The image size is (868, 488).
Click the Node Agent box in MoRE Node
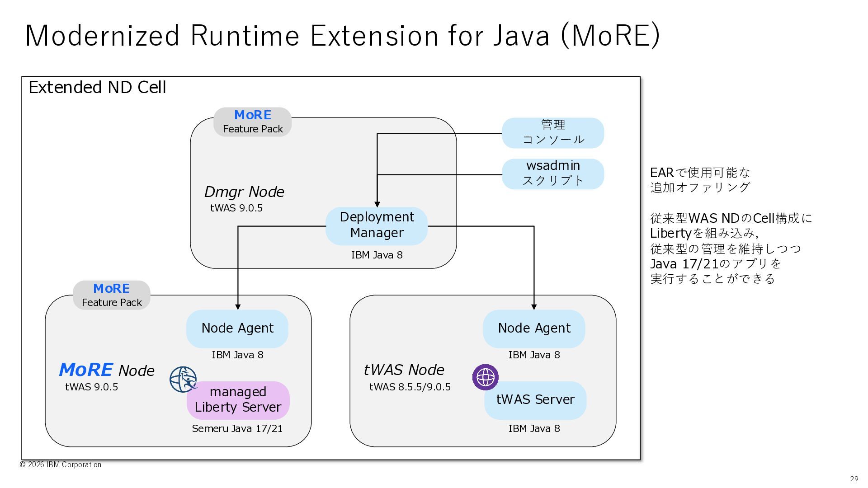pos(237,328)
